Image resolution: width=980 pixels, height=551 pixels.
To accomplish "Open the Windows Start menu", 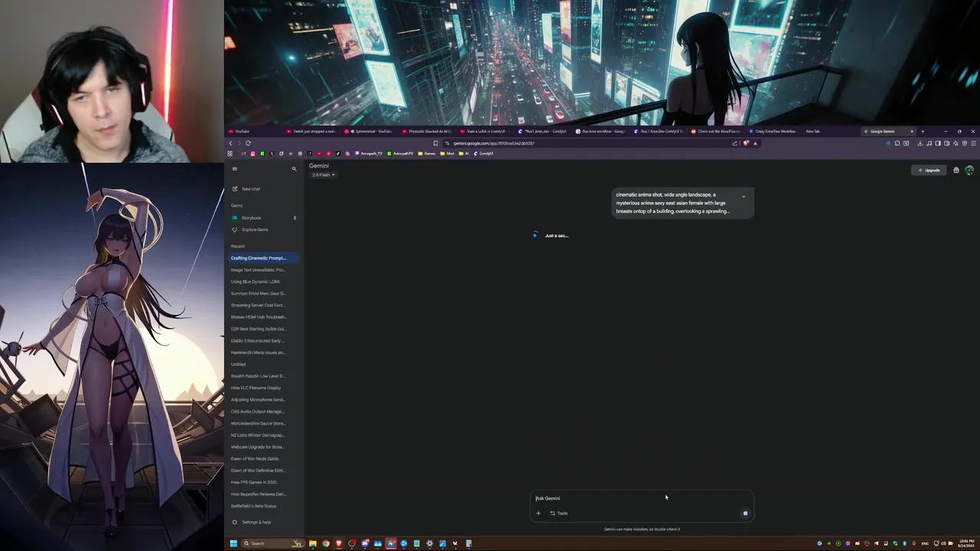I will (234, 543).
